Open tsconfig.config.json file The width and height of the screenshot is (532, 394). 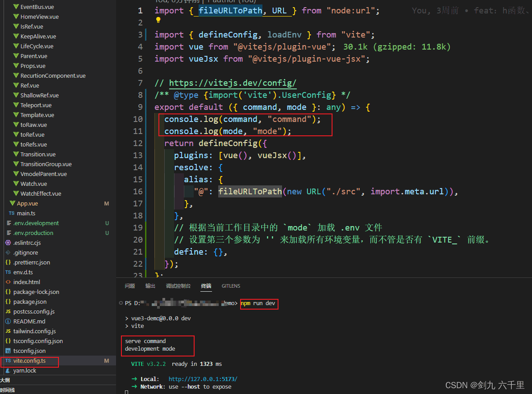pos(38,341)
